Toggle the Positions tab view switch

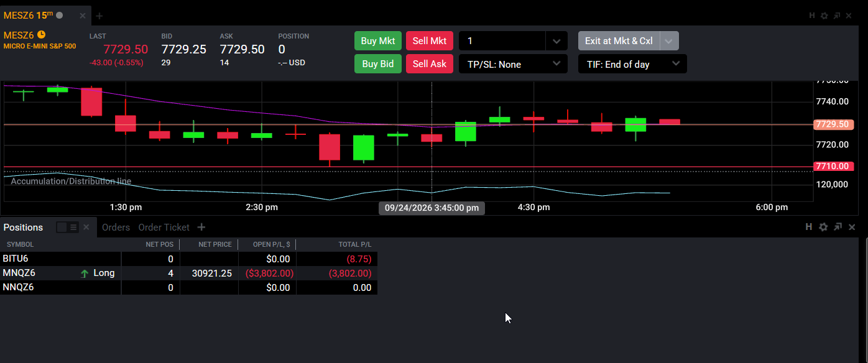coord(67,227)
